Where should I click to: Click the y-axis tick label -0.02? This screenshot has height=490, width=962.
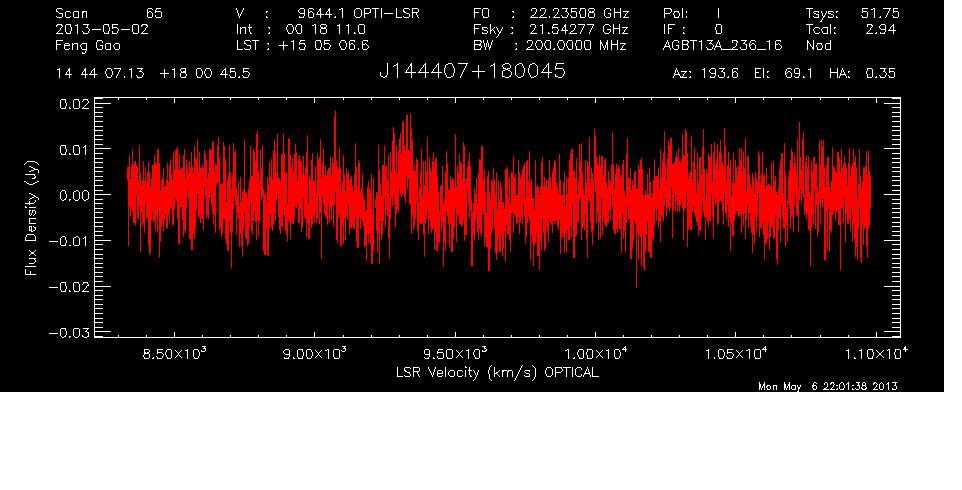[69, 287]
